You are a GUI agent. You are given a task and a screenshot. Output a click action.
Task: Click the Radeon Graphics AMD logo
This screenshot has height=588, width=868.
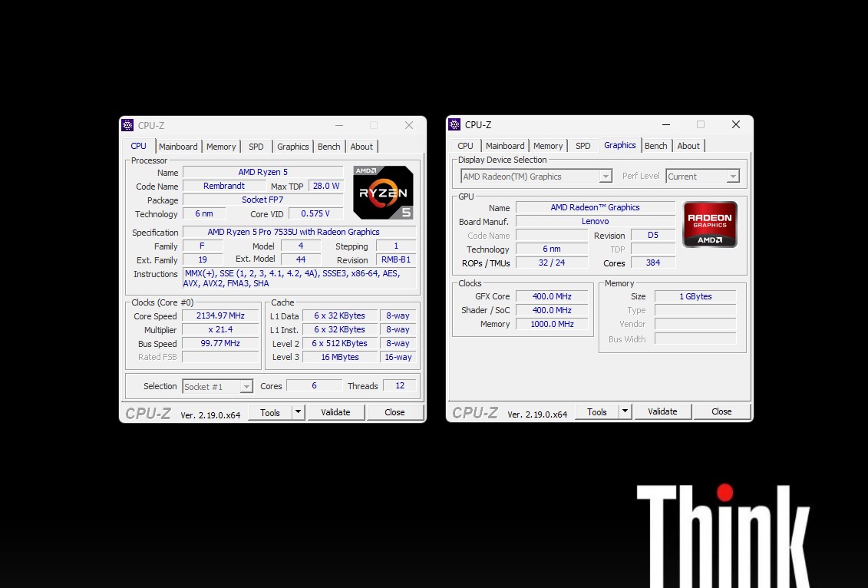coord(710,224)
